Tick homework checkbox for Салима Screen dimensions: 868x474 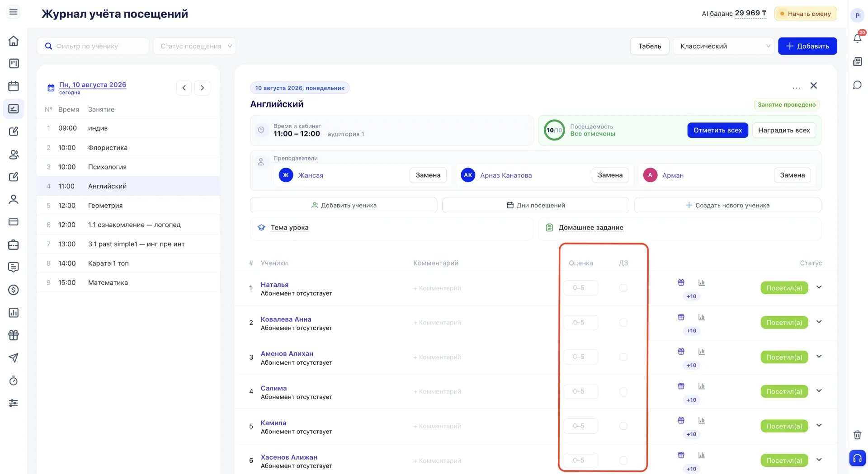[x=623, y=391]
